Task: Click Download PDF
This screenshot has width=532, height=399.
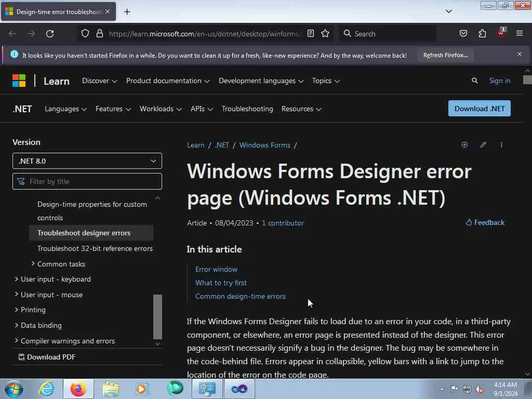Action: point(47,357)
